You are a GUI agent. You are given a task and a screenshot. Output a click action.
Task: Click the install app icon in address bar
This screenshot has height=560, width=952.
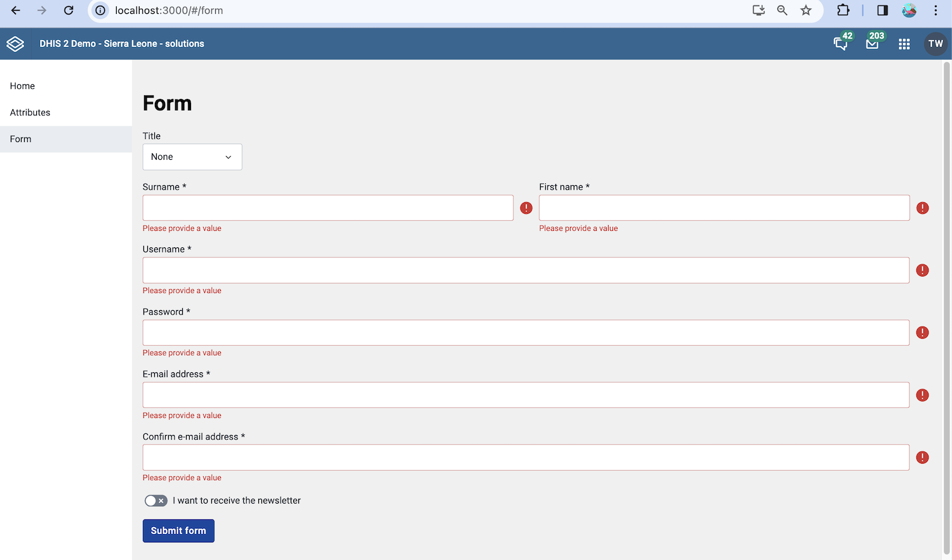[x=758, y=10]
